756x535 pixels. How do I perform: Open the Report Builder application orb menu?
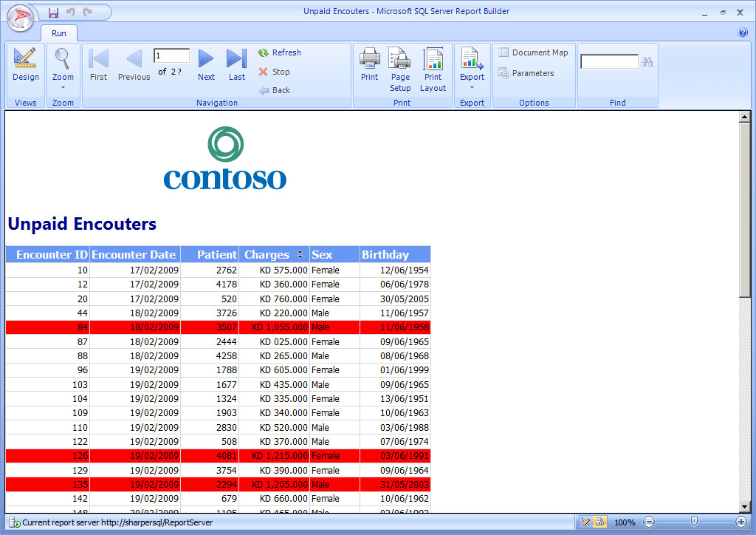(20, 18)
